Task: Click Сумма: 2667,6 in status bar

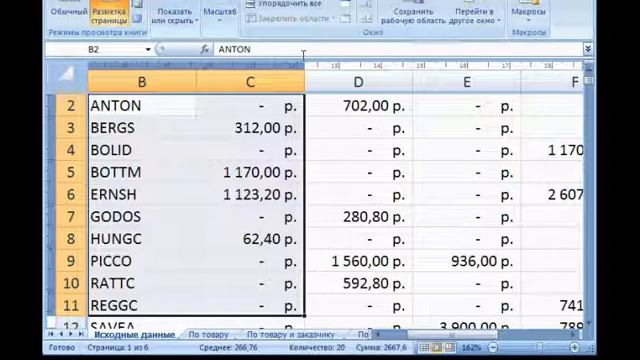Action: [x=381, y=348]
